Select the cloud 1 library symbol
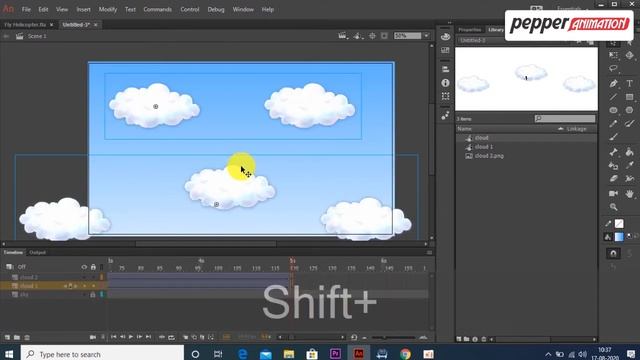Screen dimensions: 640x360 click(484, 147)
